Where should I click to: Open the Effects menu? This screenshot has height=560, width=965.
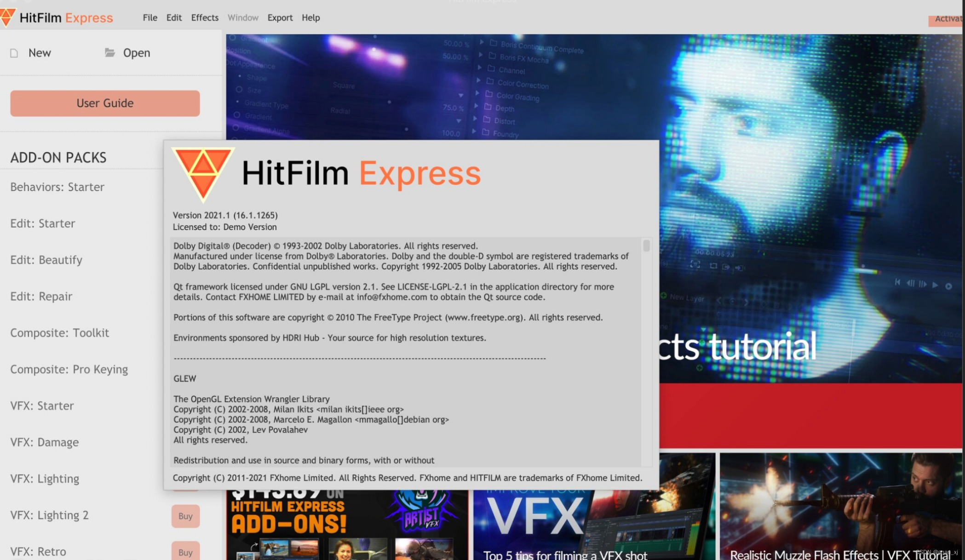point(205,17)
